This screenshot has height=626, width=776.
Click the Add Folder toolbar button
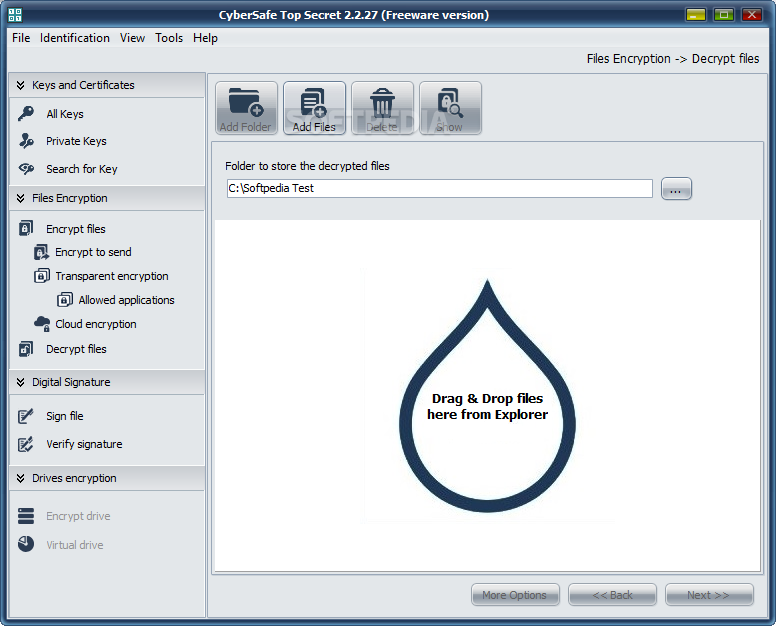pos(246,108)
